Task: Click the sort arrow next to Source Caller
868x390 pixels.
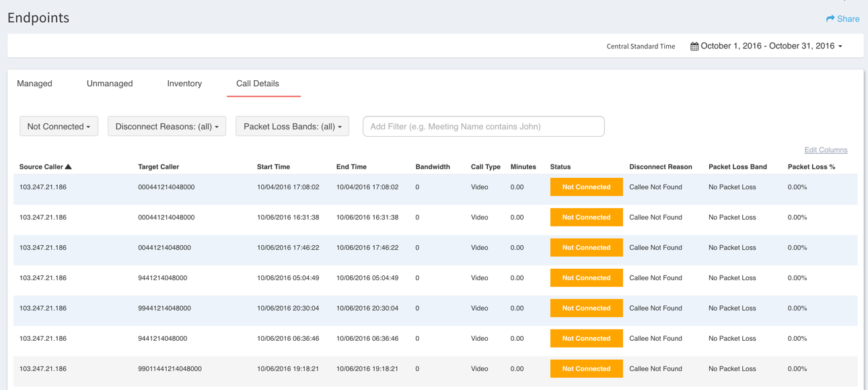Action: tap(69, 166)
